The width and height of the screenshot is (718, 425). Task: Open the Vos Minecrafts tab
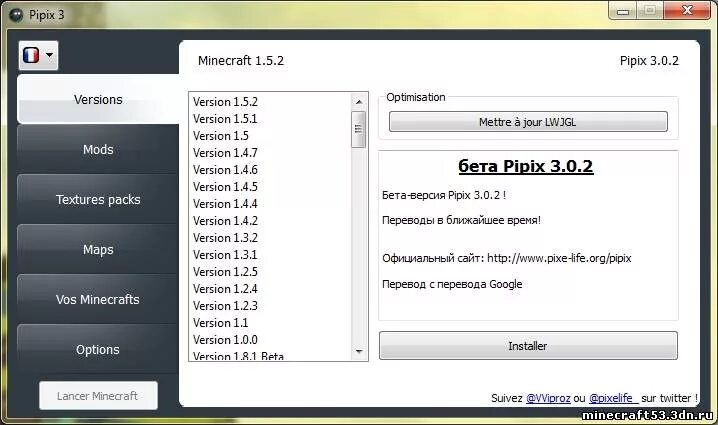tap(98, 299)
